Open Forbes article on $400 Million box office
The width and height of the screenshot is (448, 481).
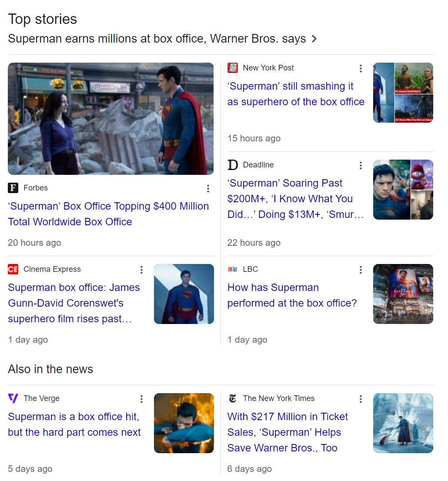pos(108,214)
